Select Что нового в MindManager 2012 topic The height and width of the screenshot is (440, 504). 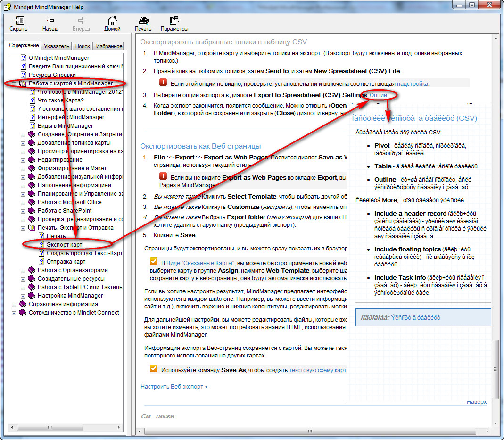click(80, 92)
